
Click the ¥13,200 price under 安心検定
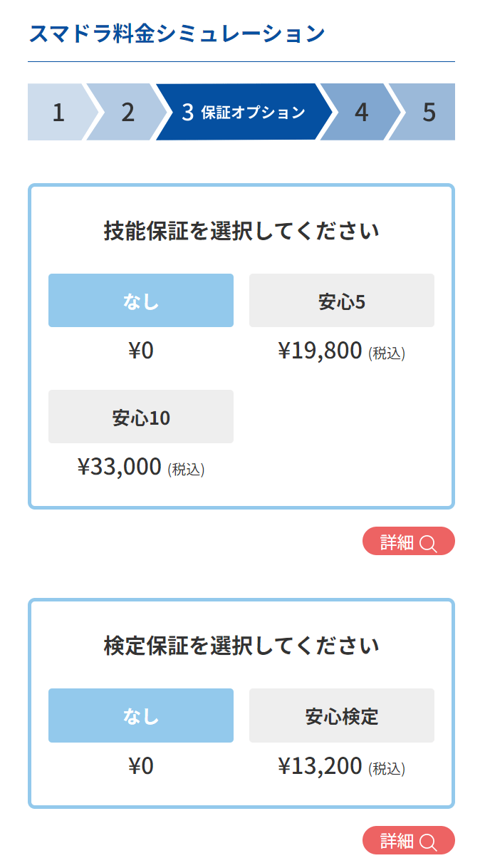(x=320, y=766)
